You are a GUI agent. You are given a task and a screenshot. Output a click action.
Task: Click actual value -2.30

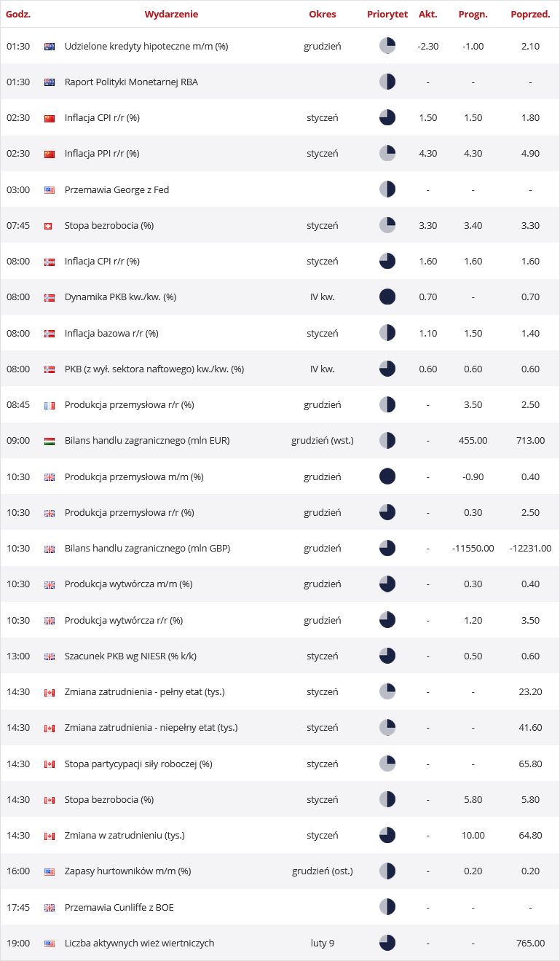pos(428,46)
